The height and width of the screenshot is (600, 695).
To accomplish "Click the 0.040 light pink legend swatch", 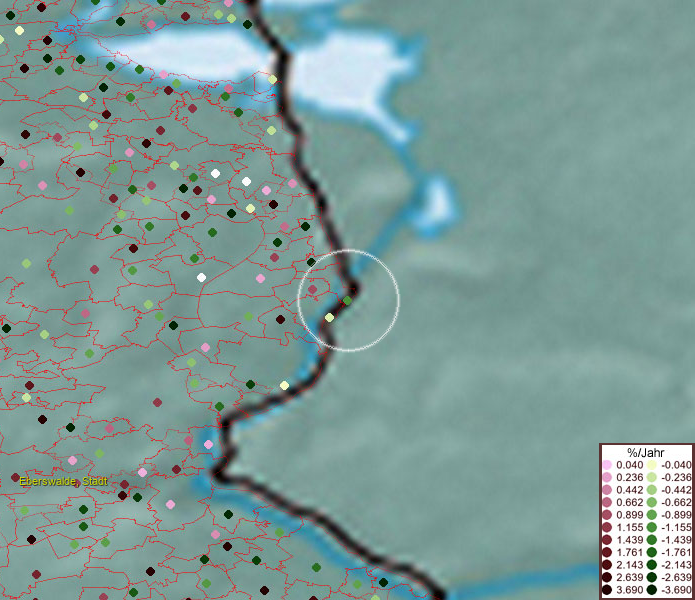I will [607, 465].
